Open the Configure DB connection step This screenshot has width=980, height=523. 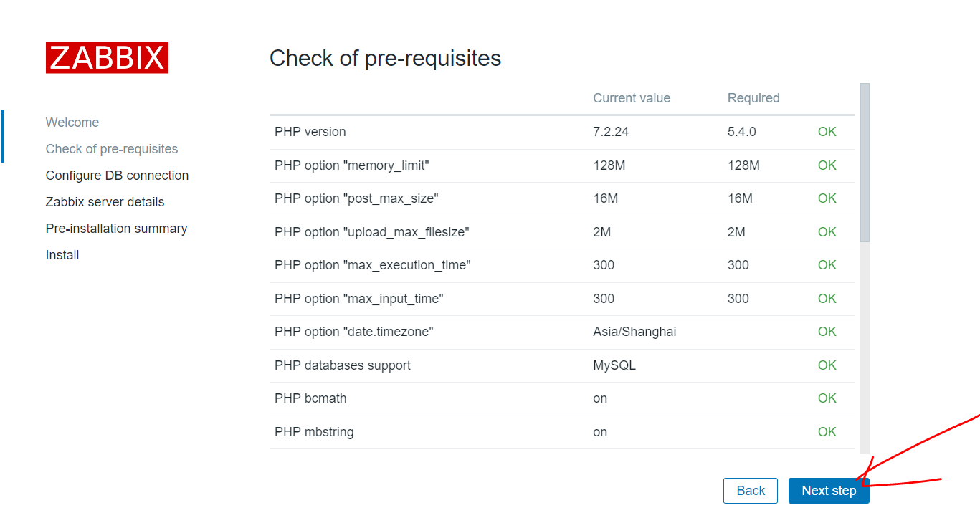pos(117,176)
